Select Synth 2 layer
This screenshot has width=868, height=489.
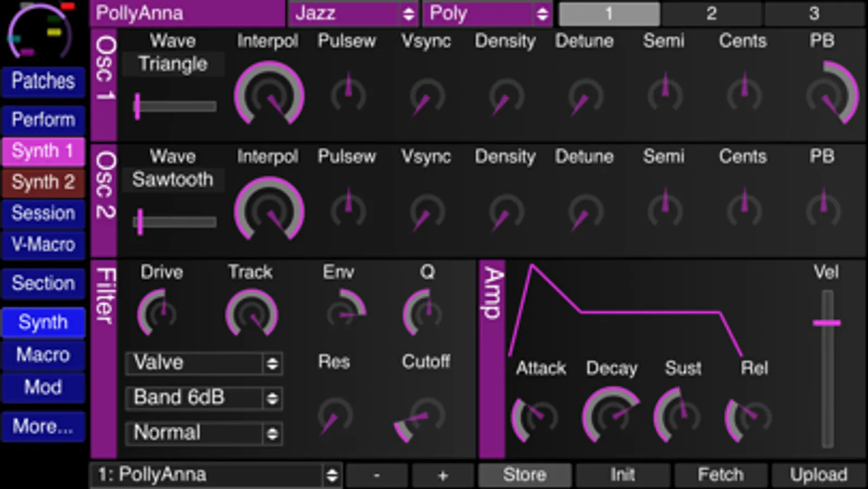tap(43, 183)
